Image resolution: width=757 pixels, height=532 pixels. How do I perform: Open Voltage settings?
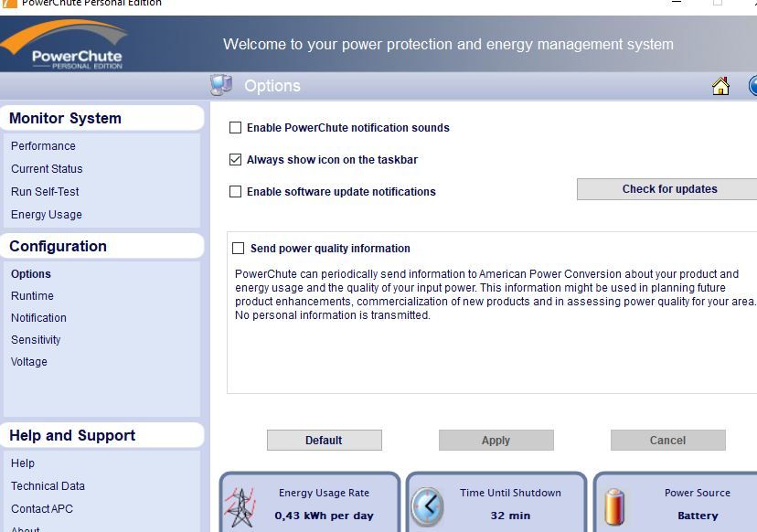point(29,362)
